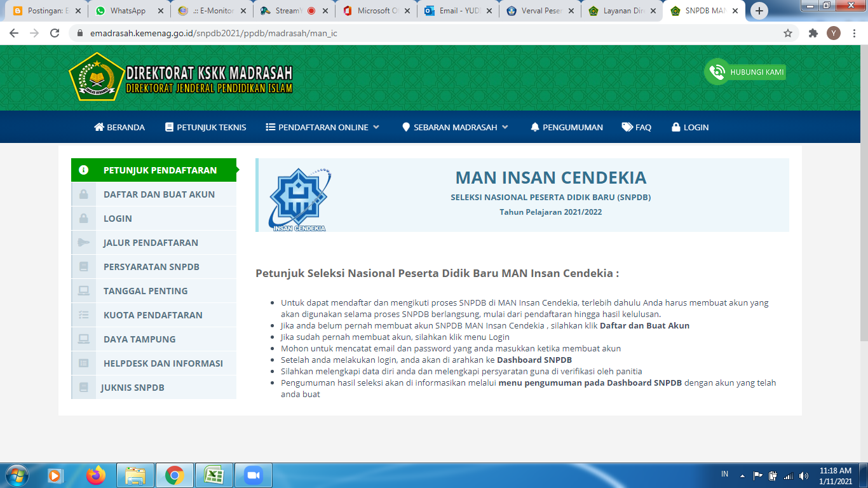Viewport: 868px width, 488px height.
Task: Expand the Sebaran Madrasah dropdown menu
Action: click(x=505, y=127)
